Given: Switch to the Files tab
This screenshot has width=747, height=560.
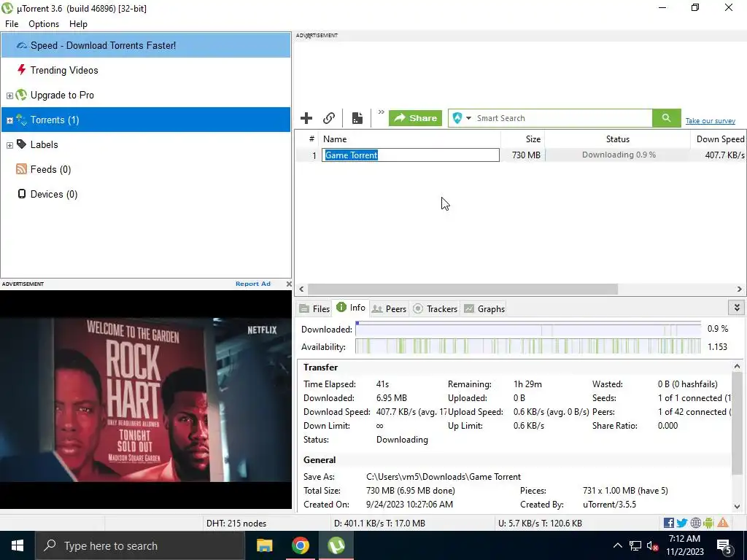Looking at the screenshot, I should coord(314,308).
